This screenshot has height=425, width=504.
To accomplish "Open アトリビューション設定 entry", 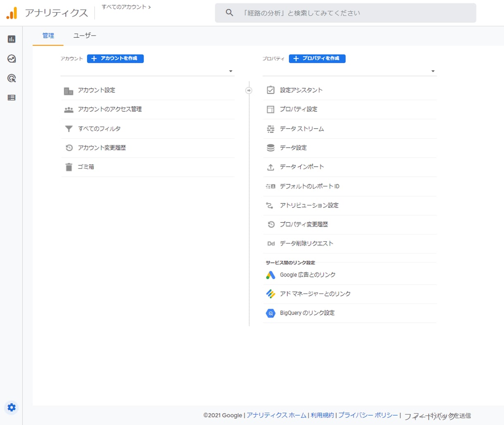I will pyautogui.click(x=349, y=205).
